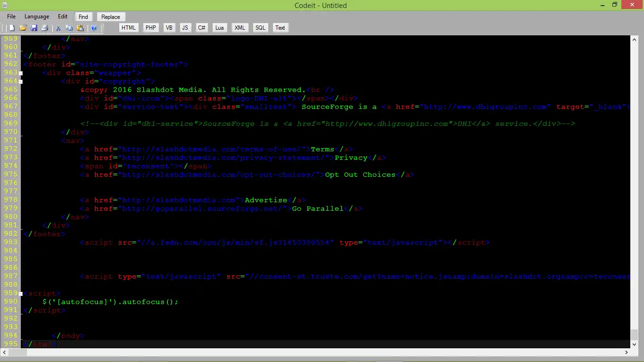Open the Language menu
The height and width of the screenshot is (362, 644).
[x=37, y=16]
